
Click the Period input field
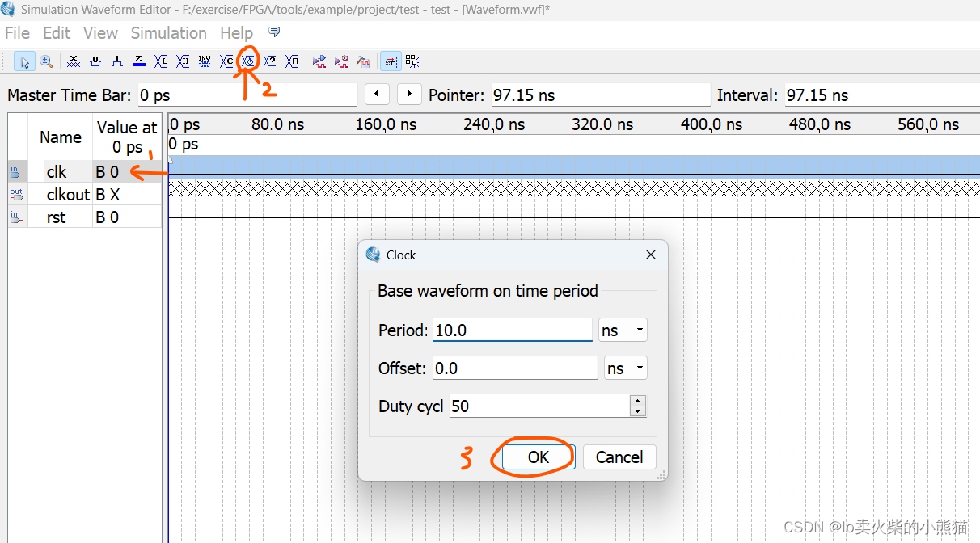pos(512,330)
